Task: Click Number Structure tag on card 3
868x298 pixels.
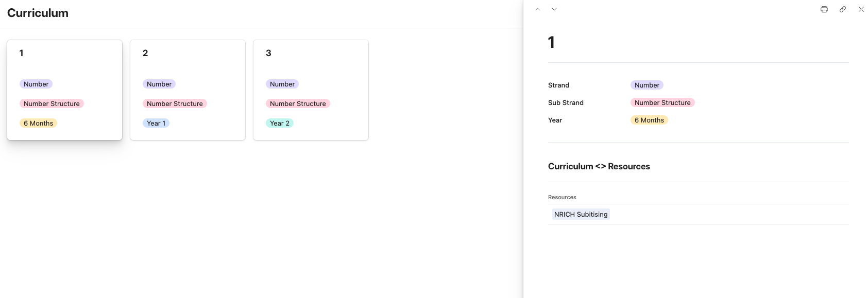Action: (298, 103)
